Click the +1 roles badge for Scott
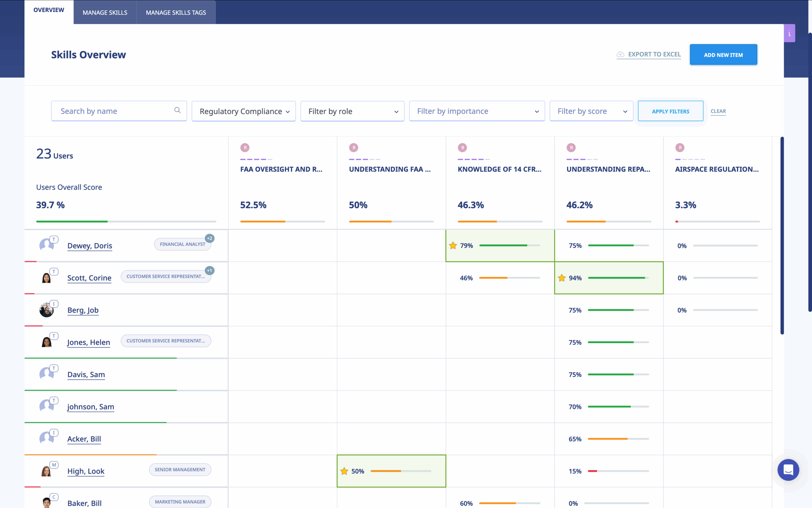The image size is (812, 508). tap(210, 271)
